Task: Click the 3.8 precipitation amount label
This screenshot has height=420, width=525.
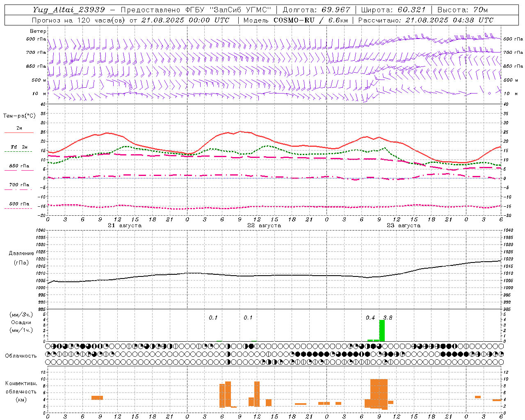Action: click(x=388, y=317)
